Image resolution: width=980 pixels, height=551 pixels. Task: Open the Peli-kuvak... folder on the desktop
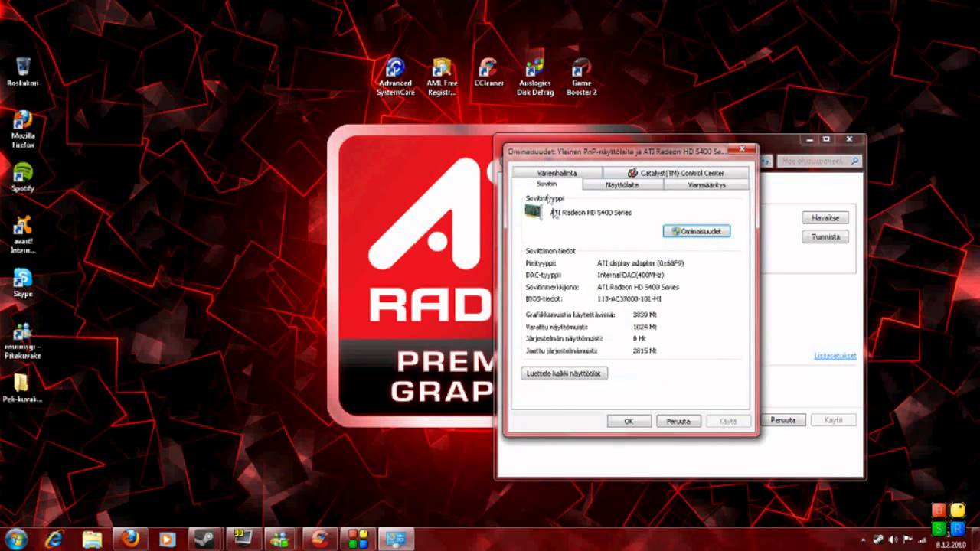(x=22, y=388)
